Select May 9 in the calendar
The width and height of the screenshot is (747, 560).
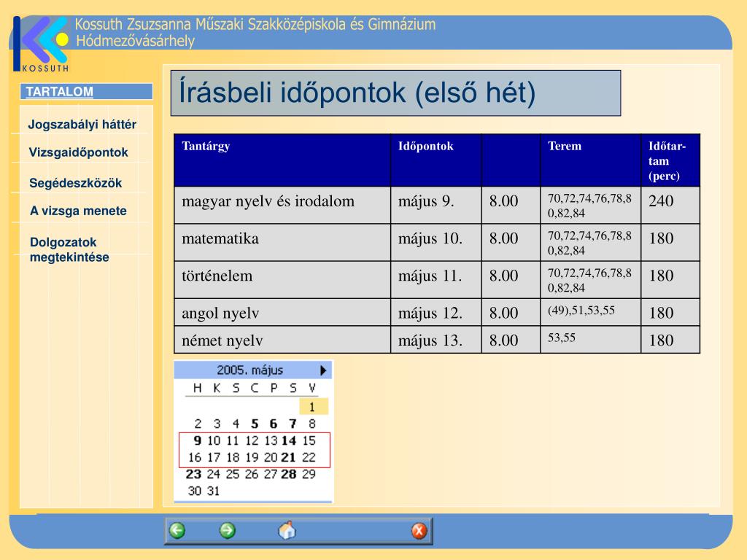point(197,440)
